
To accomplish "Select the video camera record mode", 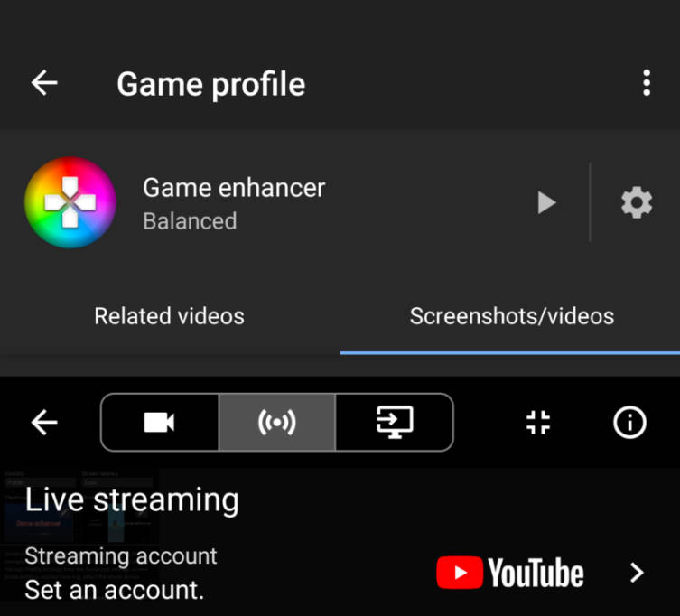I will pyautogui.click(x=159, y=422).
